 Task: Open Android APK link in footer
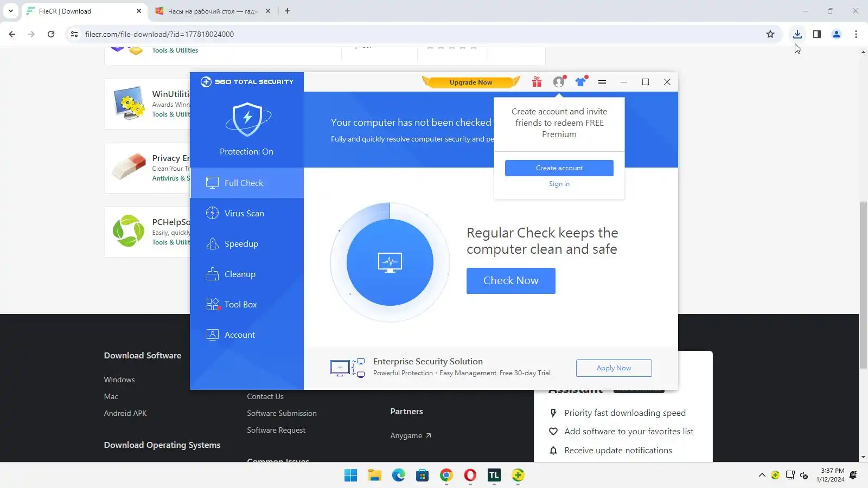point(125,414)
